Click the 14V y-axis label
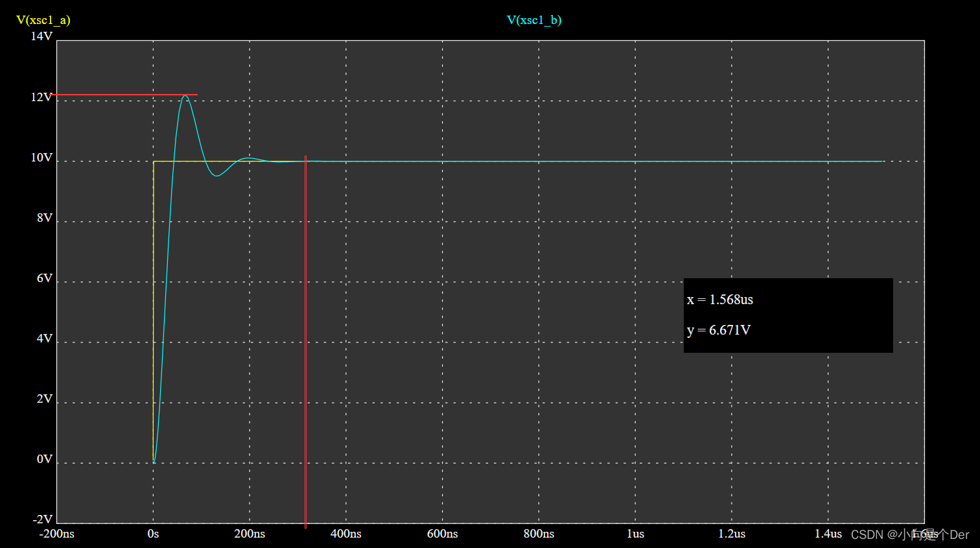This screenshot has width=980, height=548. coord(41,36)
